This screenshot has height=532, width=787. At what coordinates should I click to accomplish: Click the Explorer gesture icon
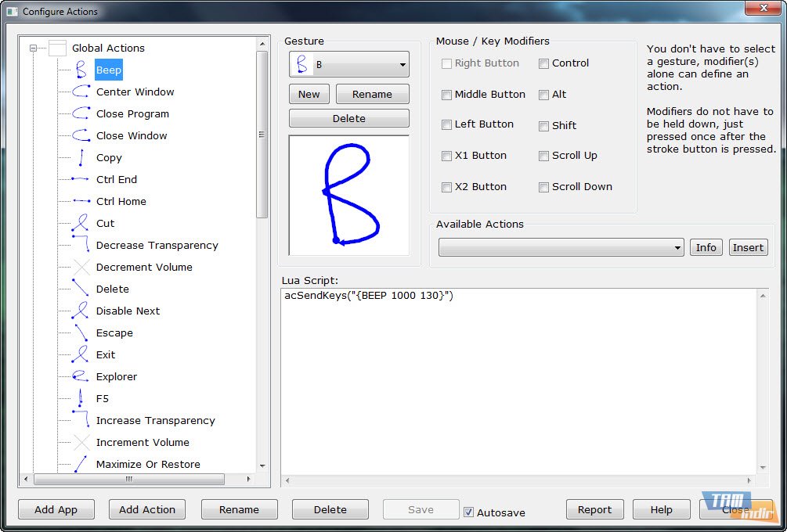tap(81, 376)
